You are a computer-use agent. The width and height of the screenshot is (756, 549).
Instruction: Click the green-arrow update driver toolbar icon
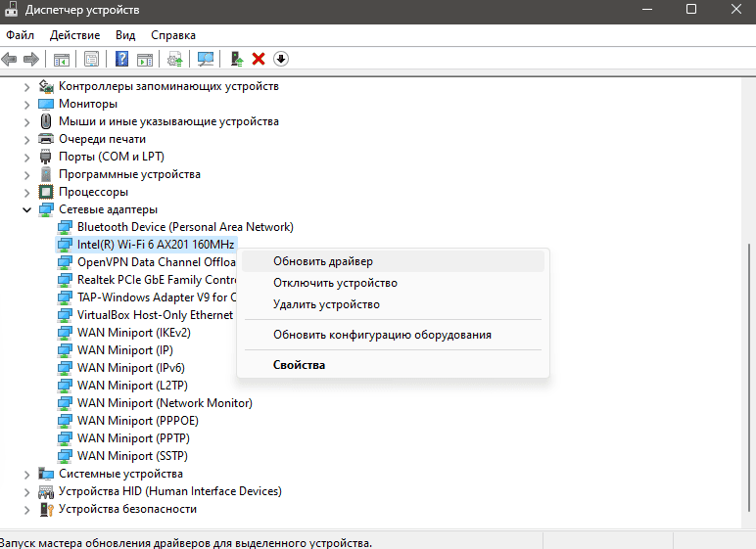point(237,59)
